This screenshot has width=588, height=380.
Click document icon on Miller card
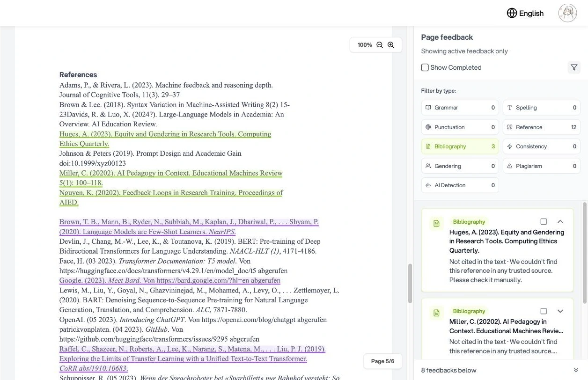point(436,313)
